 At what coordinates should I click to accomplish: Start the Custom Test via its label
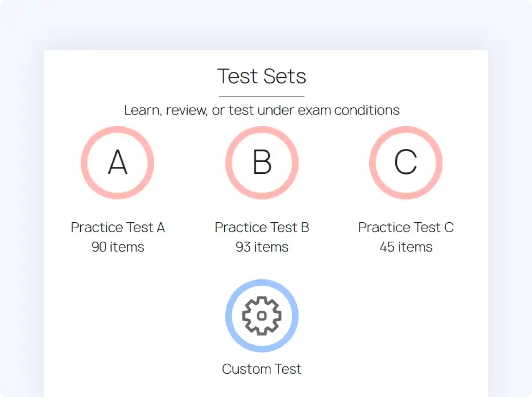pyautogui.click(x=262, y=369)
